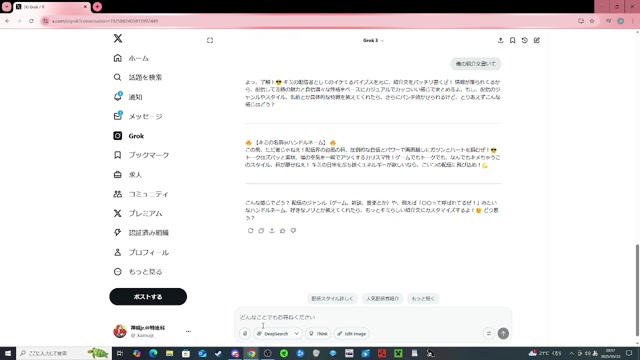Open the notification center icon
The image size is (640, 360).
tap(629, 353)
